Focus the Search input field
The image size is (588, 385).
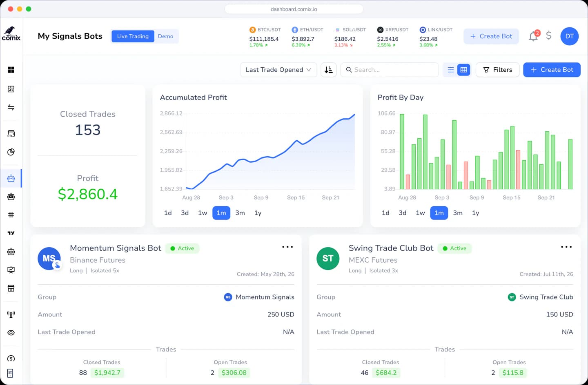click(x=390, y=70)
